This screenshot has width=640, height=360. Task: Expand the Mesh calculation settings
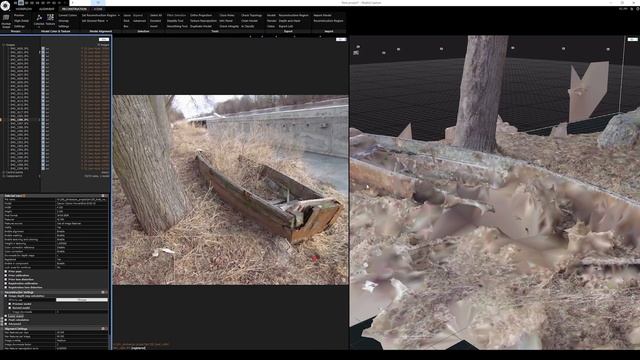coord(6,320)
